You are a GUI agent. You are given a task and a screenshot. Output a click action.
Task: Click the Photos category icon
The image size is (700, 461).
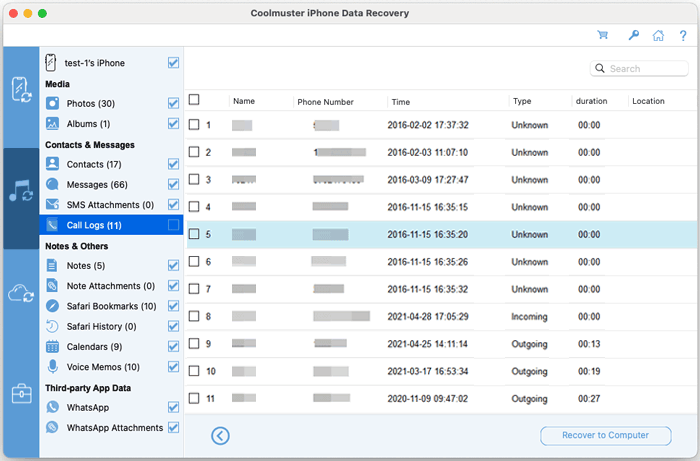52,104
